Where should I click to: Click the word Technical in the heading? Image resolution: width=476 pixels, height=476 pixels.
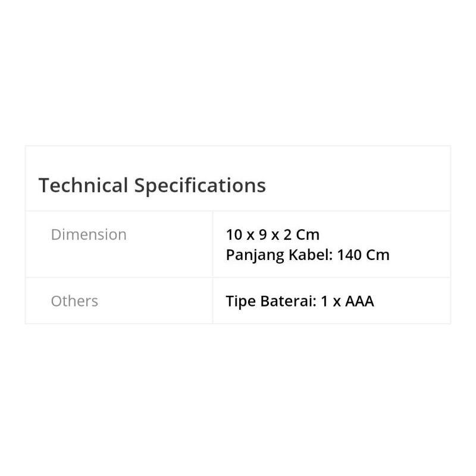click(x=83, y=186)
